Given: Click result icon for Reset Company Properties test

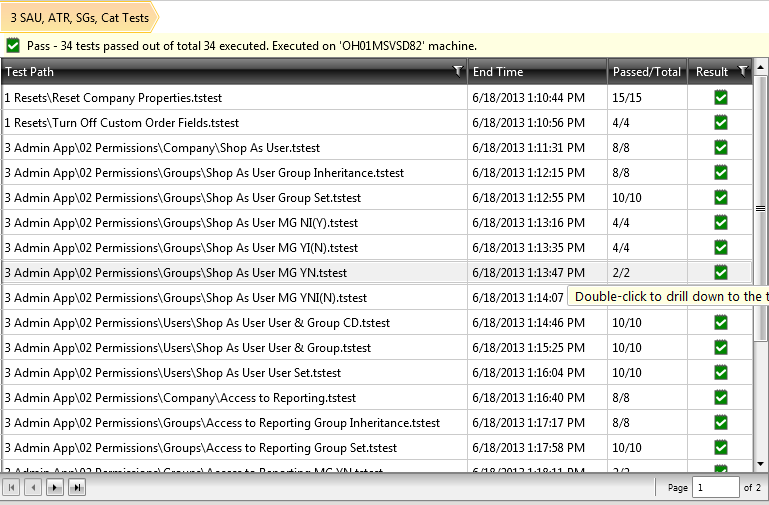Looking at the screenshot, I should click(x=720, y=97).
